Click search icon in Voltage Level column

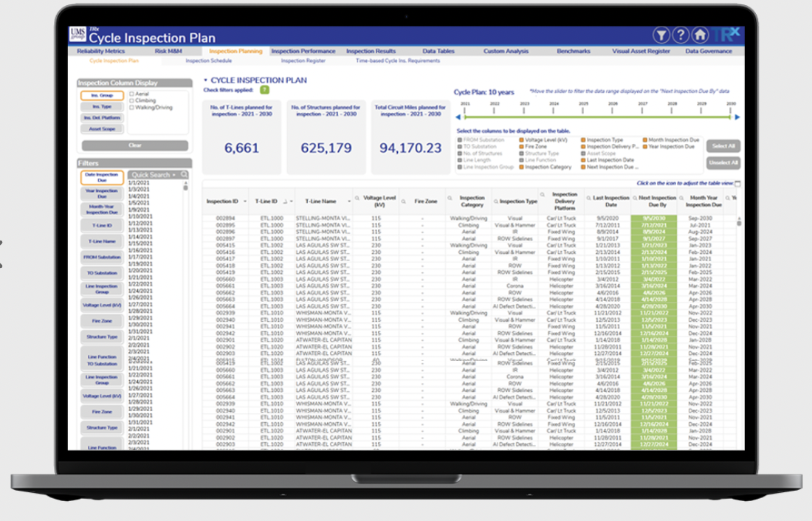click(x=357, y=198)
